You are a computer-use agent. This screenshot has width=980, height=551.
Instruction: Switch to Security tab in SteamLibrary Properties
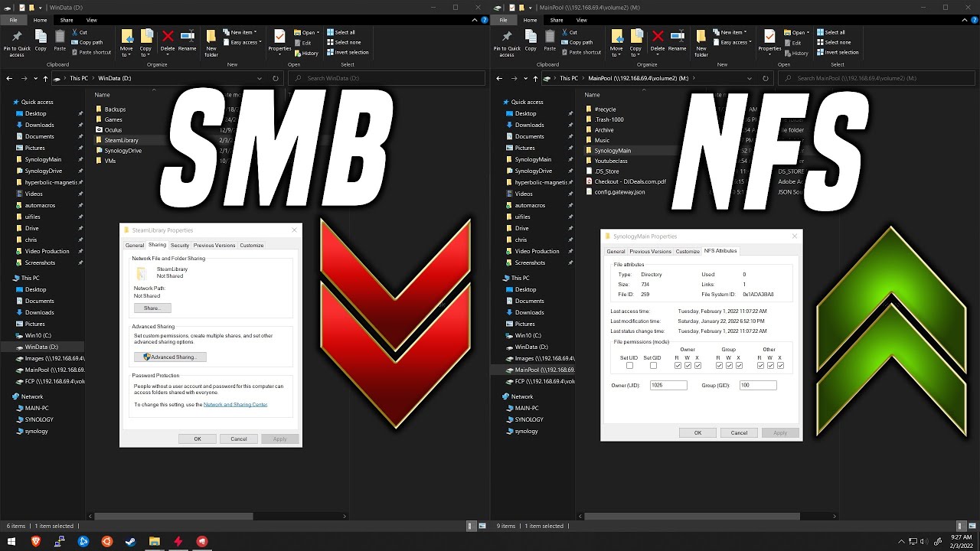180,245
